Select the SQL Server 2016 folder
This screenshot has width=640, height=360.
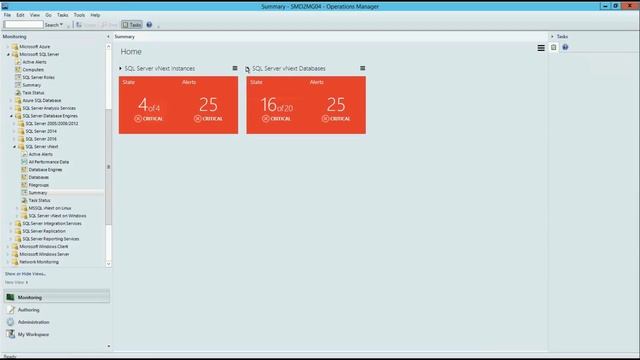point(41,139)
